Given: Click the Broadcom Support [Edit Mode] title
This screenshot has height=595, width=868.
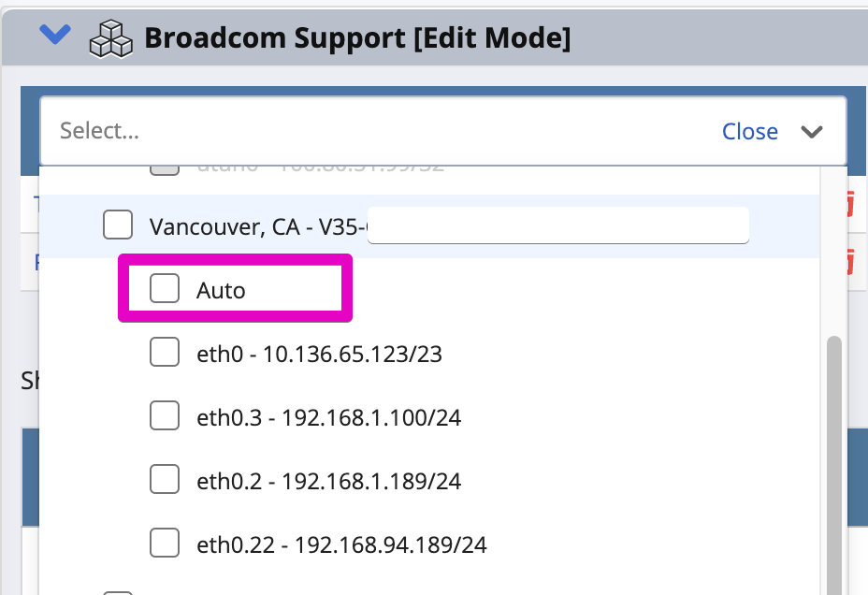Looking at the screenshot, I should 356,38.
